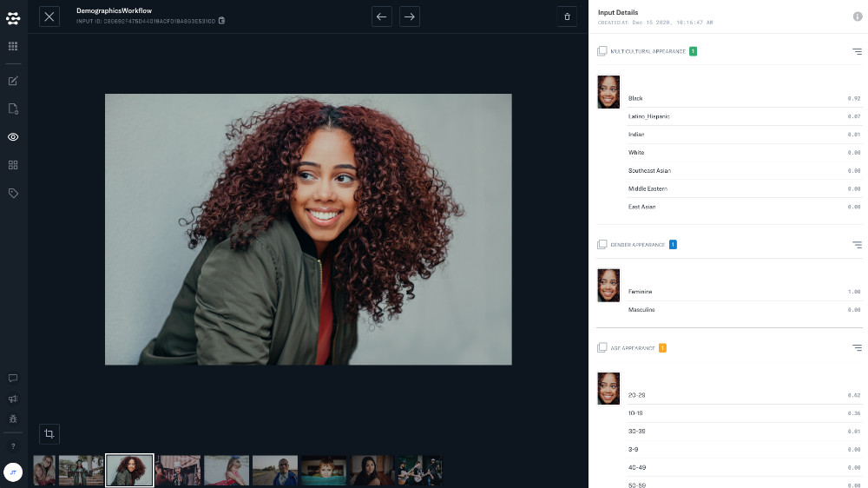Viewport: 868px width, 488px height.
Task: Select the Black concept row
Action: pos(744,98)
